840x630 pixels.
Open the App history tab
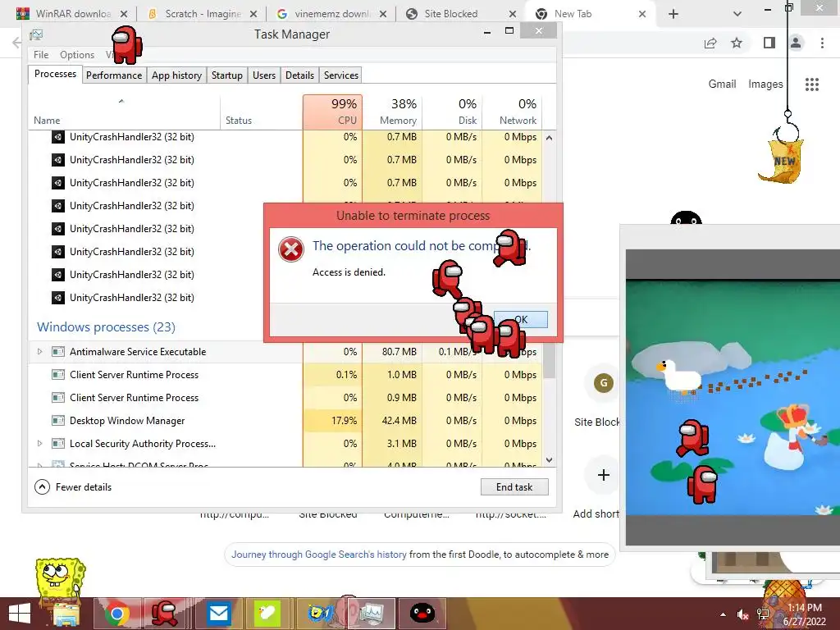pos(177,75)
